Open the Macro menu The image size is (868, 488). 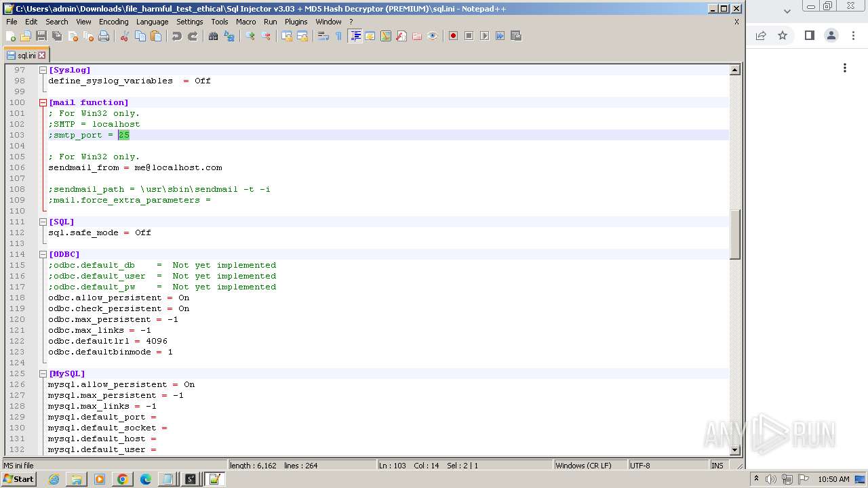point(245,22)
